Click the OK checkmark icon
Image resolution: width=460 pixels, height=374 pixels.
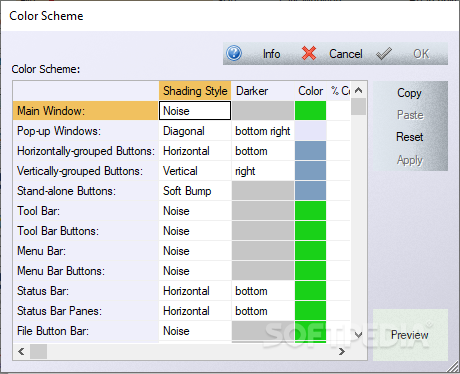point(384,53)
